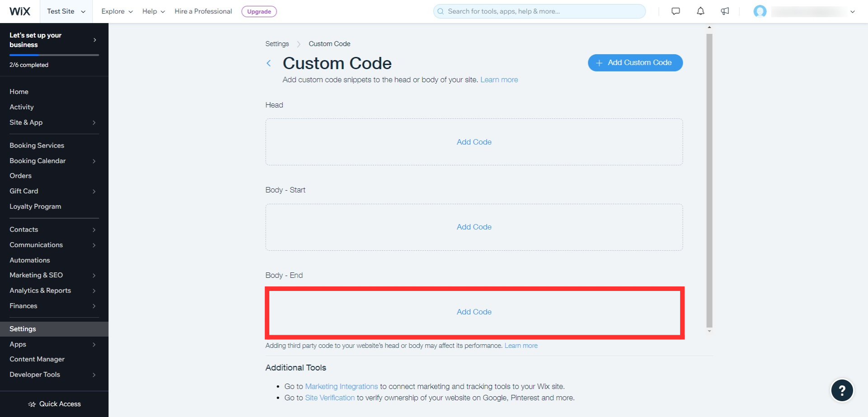
Task: Open the announcements megaphone icon
Action: point(725,11)
